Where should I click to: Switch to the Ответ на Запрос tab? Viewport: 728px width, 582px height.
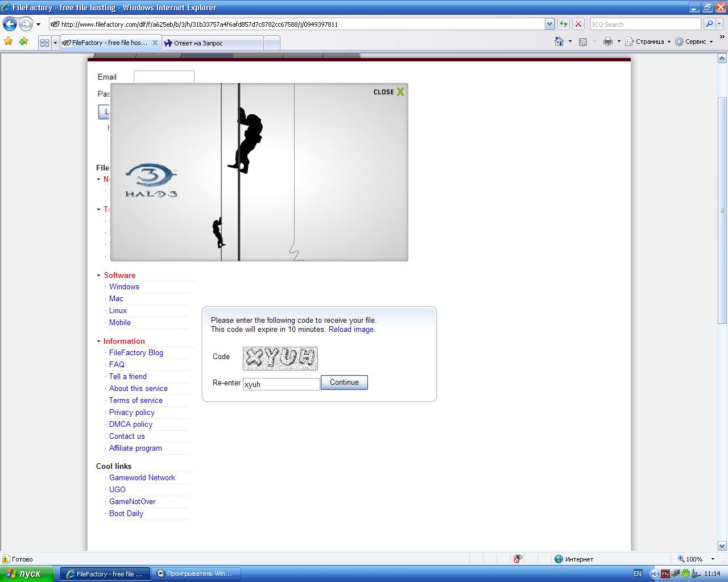coord(210,43)
